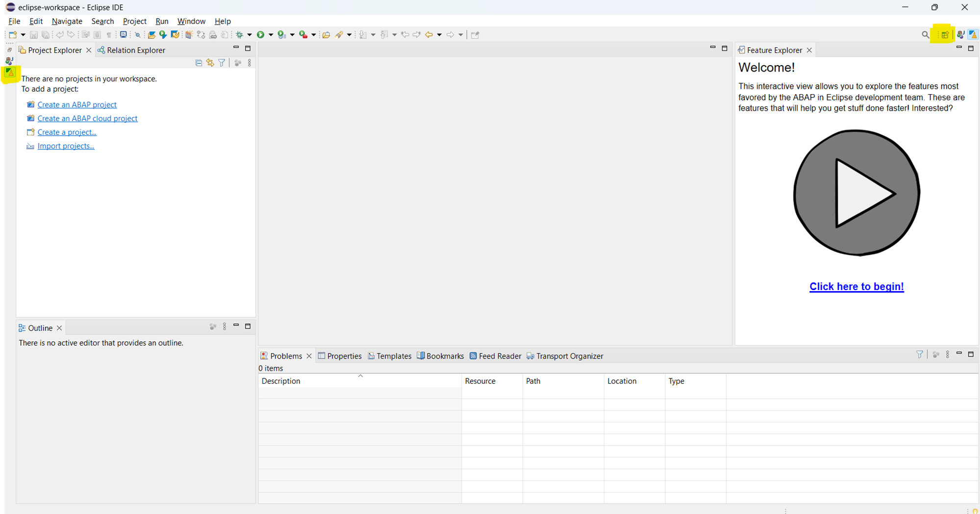Click the Open Perspective icon
980x514 pixels.
pos(945,35)
